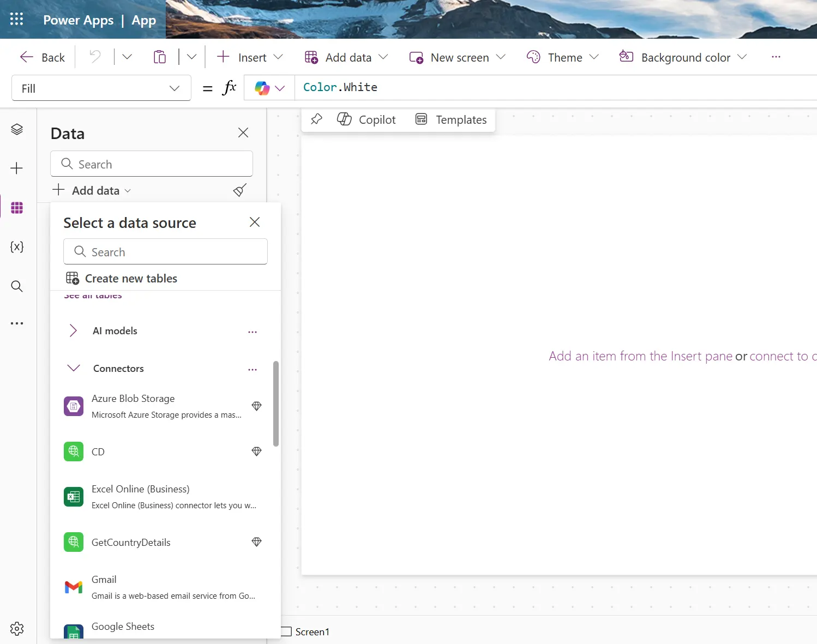Collapse the Connectors section
817x644 pixels.
[x=73, y=368]
